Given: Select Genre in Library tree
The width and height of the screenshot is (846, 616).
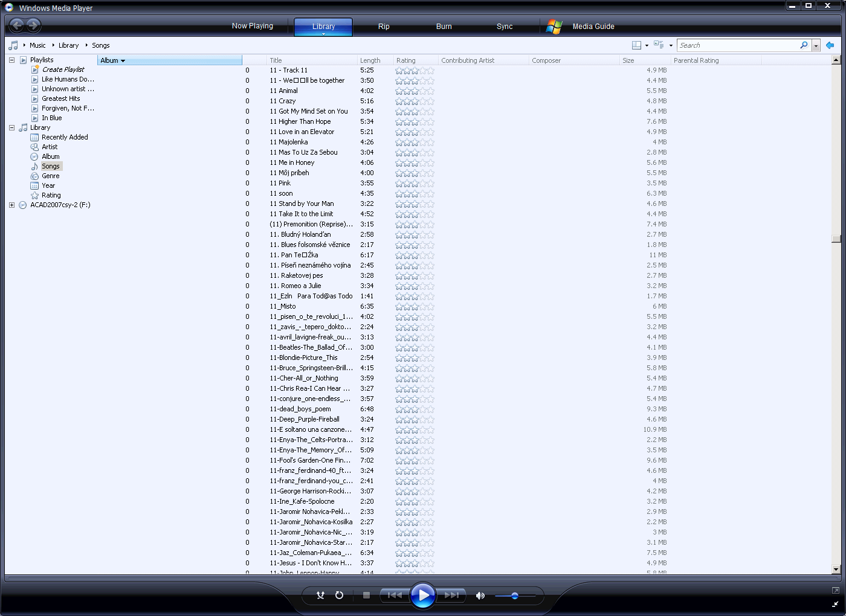Looking at the screenshot, I should coord(51,176).
